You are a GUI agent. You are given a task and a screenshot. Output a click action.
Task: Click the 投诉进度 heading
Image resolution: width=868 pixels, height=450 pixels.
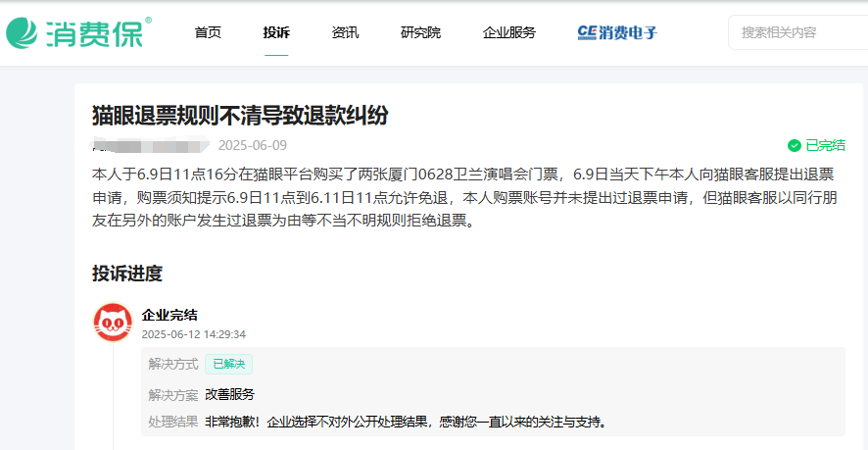pyautogui.click(x=126, y=274)
